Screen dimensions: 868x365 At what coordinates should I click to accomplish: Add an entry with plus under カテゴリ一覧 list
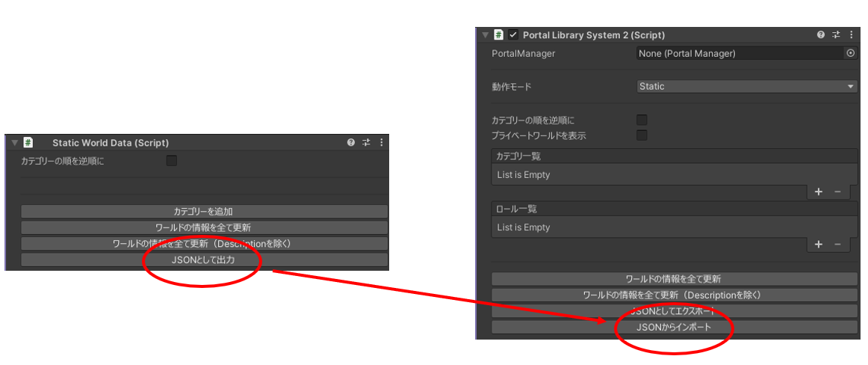pos(818,192)
